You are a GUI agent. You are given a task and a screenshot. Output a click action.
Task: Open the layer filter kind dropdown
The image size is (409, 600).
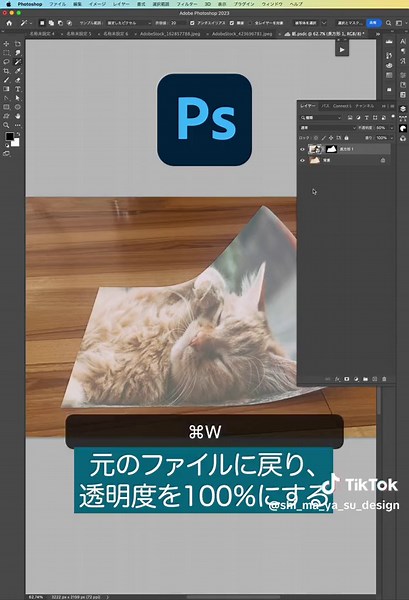[321, 118]
